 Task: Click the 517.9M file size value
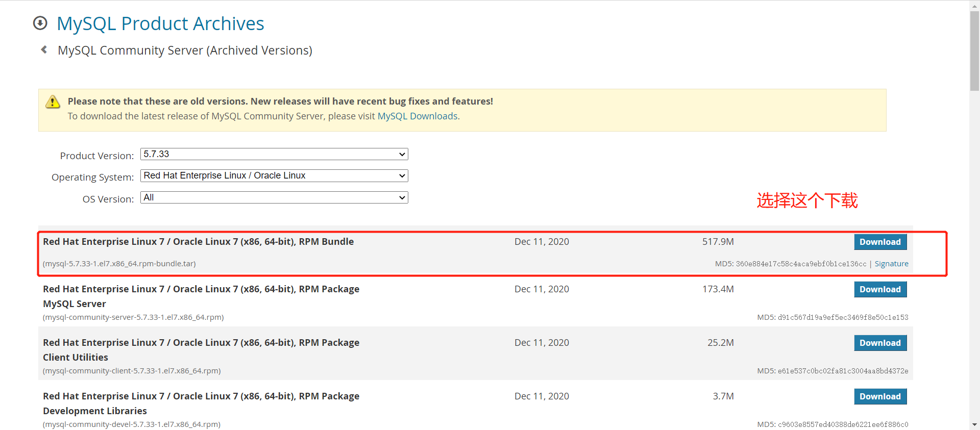pos(718,242)
